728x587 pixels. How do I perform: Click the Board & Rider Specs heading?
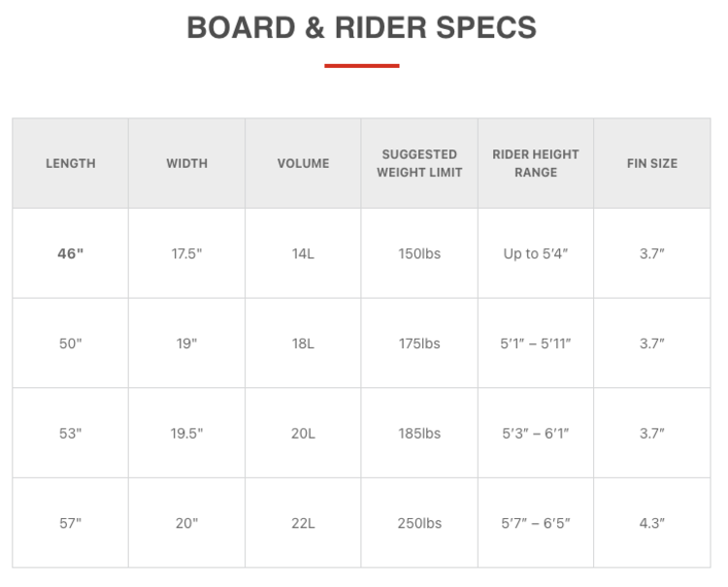361,28
